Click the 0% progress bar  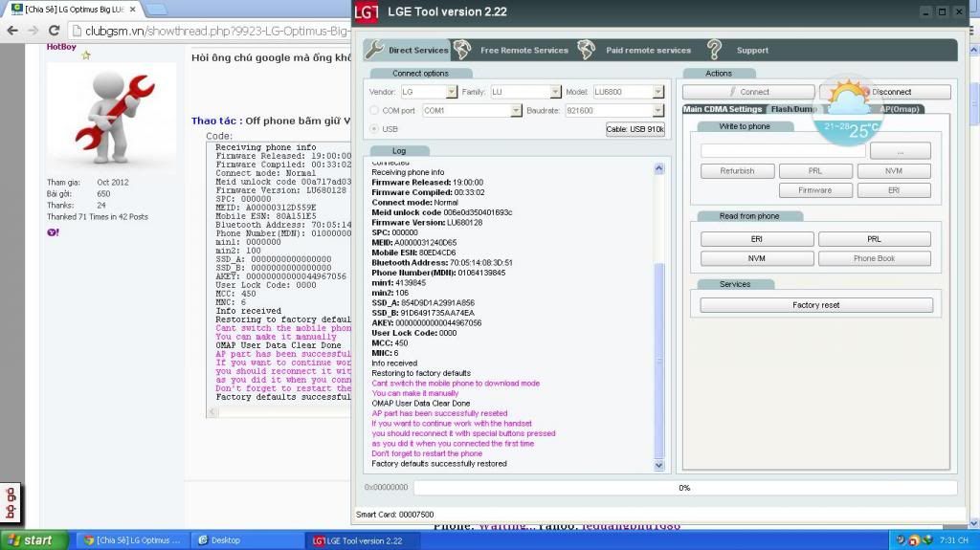click(685, 488)
